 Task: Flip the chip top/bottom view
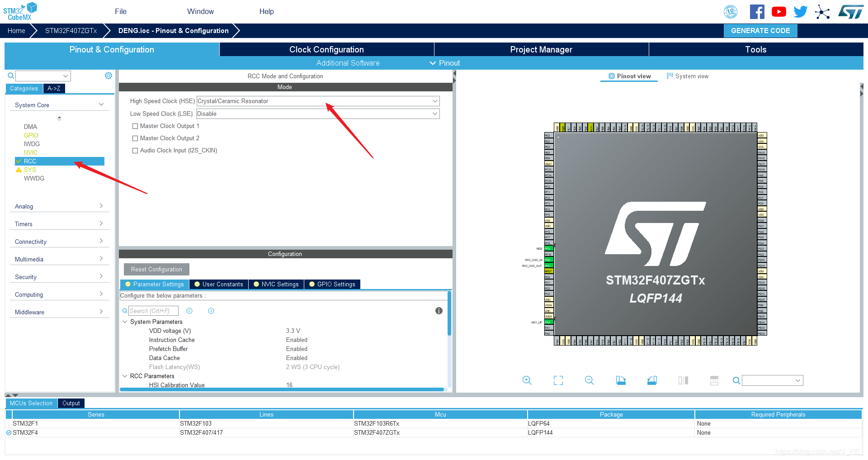[x=683, y=380]
